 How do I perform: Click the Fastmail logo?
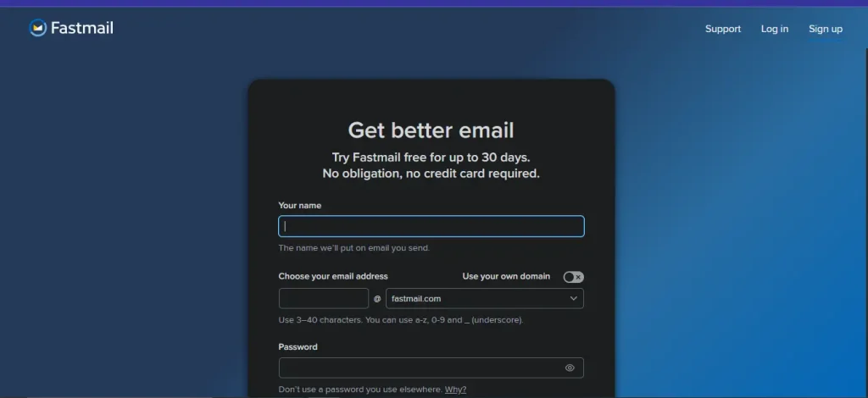click(71, 28)
